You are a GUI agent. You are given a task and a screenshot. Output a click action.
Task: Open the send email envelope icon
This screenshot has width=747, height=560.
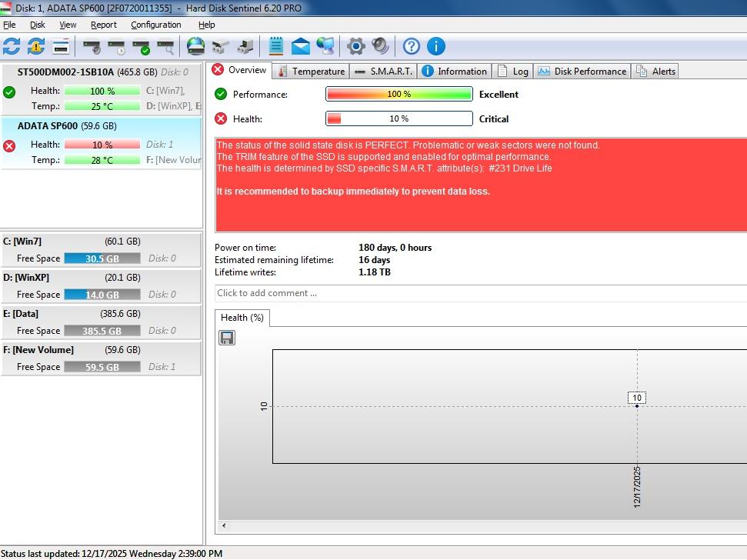click(301, 46)
